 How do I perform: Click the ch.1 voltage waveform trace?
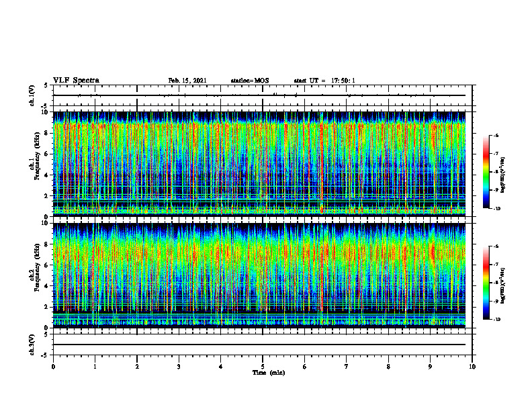259,95
